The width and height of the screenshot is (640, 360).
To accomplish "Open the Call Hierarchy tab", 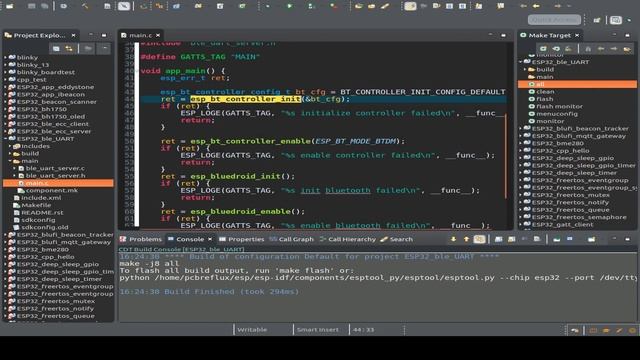I will click(347, 239).
